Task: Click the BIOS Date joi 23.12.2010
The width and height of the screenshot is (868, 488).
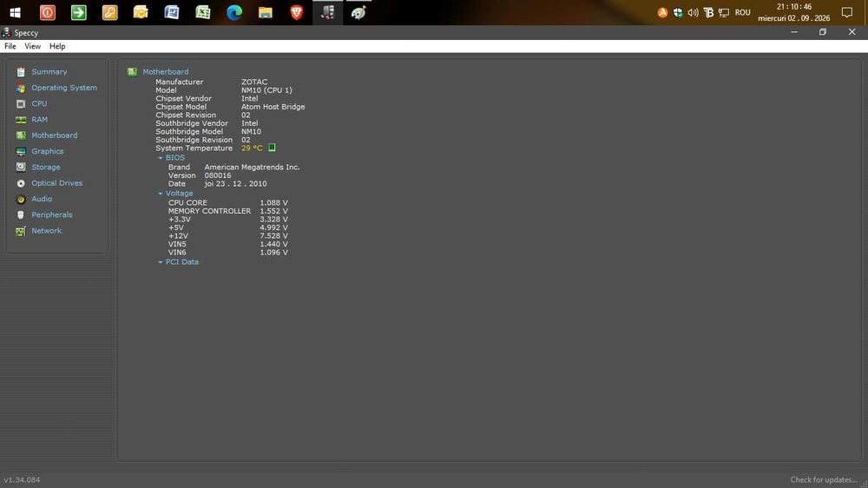Action: point(235,184)
